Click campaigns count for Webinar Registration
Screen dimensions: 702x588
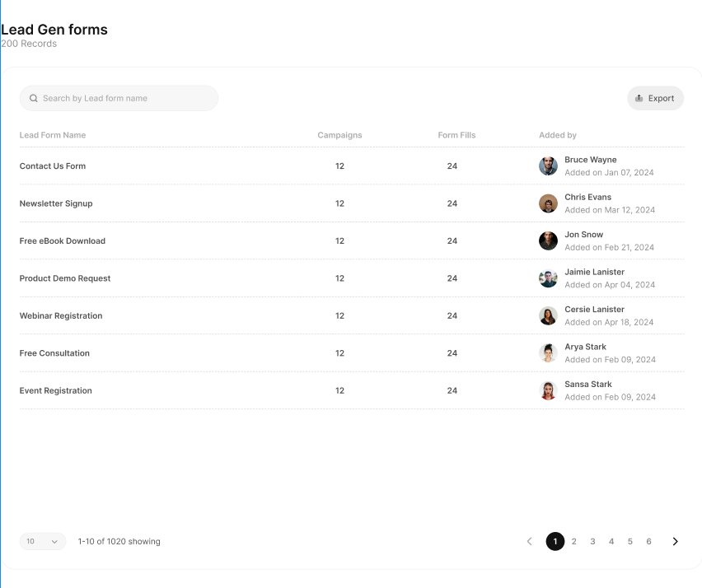(x=339, y=316)
